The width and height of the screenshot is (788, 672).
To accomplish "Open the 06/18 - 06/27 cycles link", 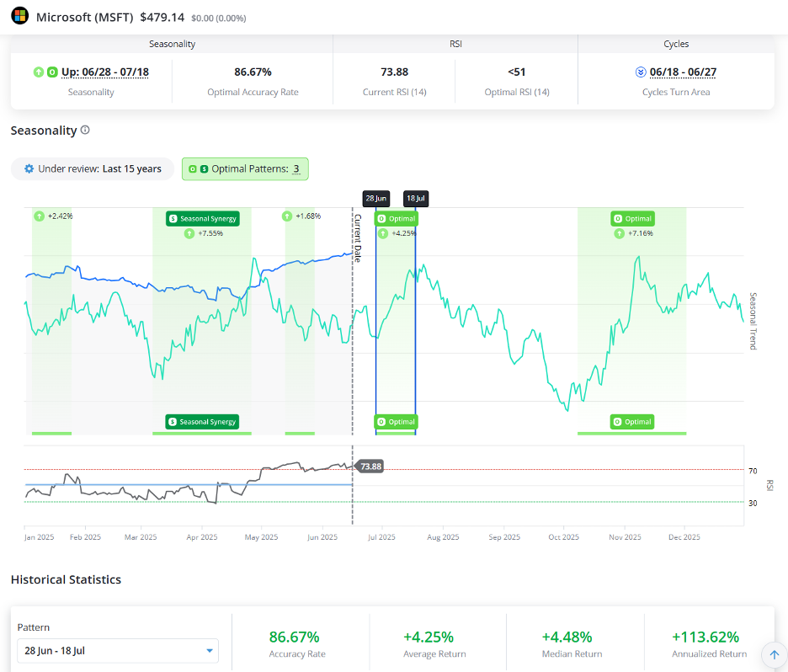I will 683,72.
